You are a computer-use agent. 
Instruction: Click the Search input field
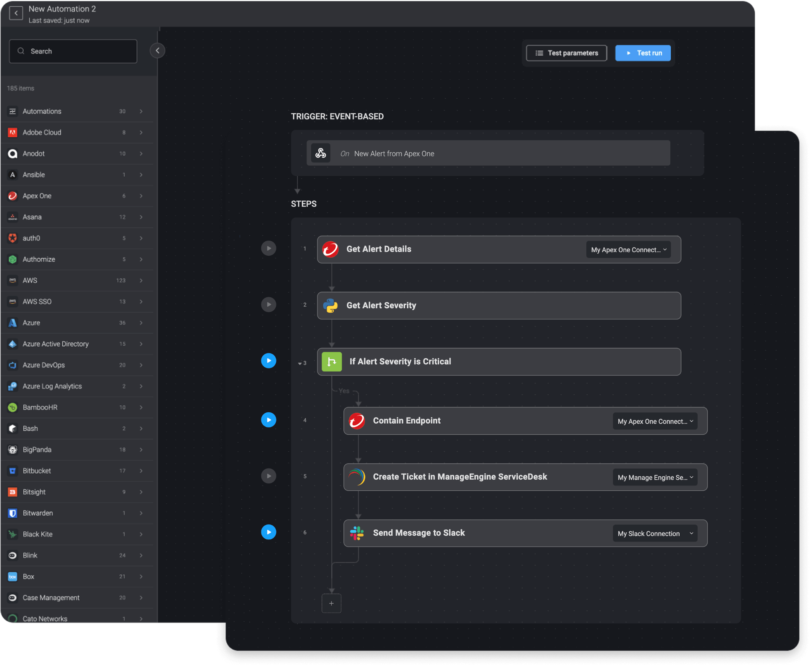pos(73,51)
